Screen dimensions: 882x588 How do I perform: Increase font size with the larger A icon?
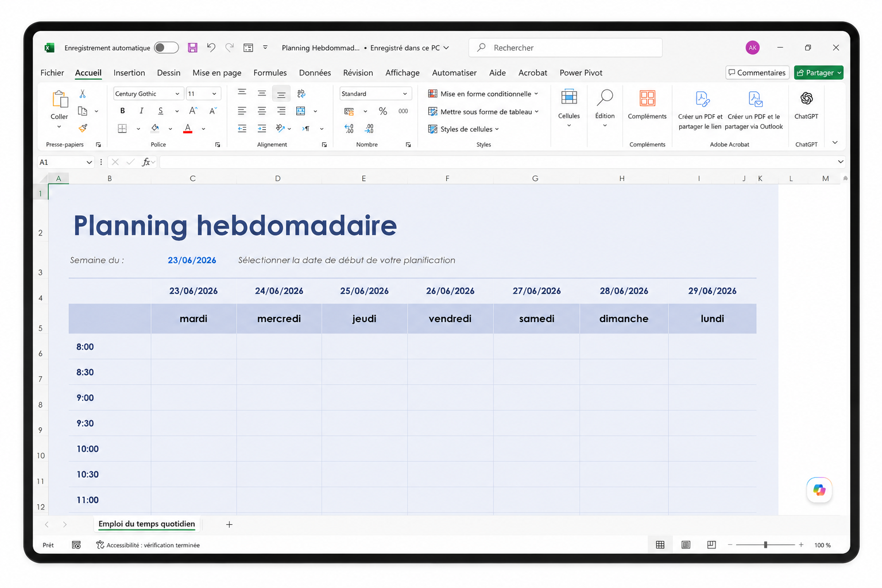point(194,111)
